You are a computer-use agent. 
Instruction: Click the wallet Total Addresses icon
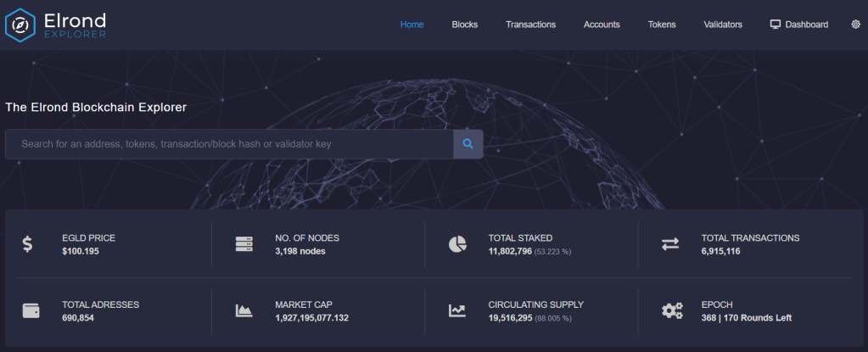tap(28, 310)
